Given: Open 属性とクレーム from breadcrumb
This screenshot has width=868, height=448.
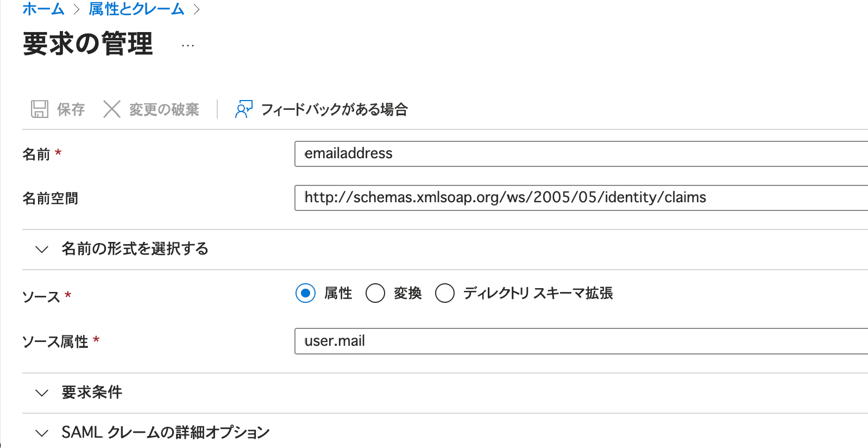Looking at the screenshot, I should pos(137,9).
